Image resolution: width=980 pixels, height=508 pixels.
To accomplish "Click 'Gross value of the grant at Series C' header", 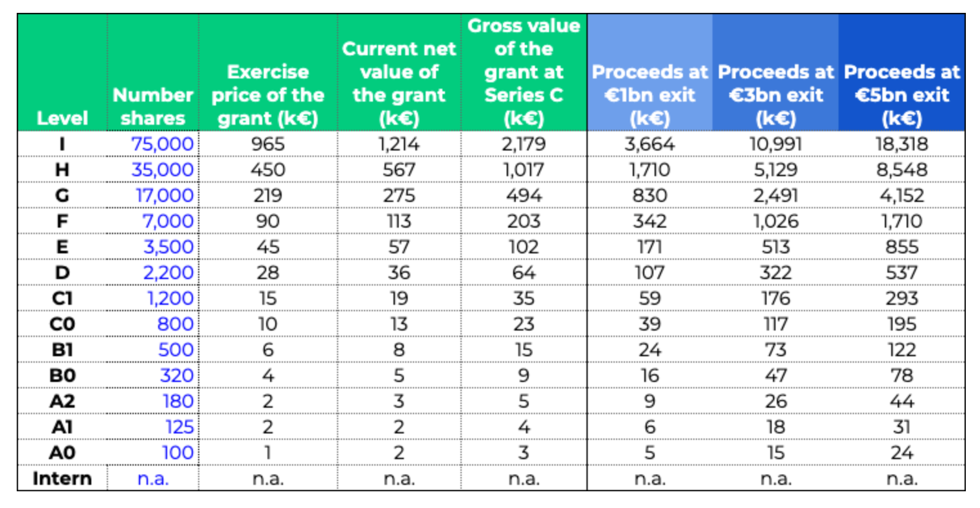I will (524, 71).
